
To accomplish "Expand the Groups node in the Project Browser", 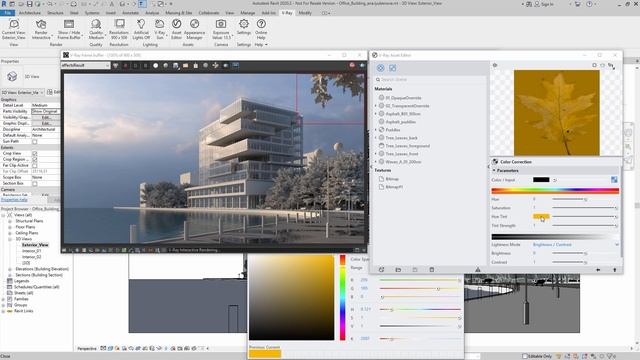I will coord(4,305).
